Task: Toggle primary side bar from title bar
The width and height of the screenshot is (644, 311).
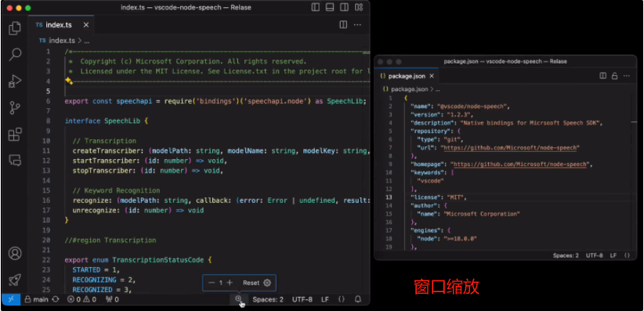Action: coord(316,7)
